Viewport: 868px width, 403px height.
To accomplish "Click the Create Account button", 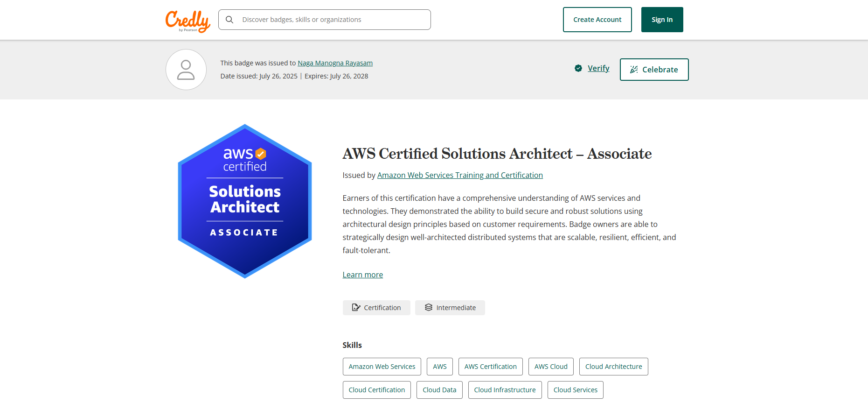I will click(597, 20).
